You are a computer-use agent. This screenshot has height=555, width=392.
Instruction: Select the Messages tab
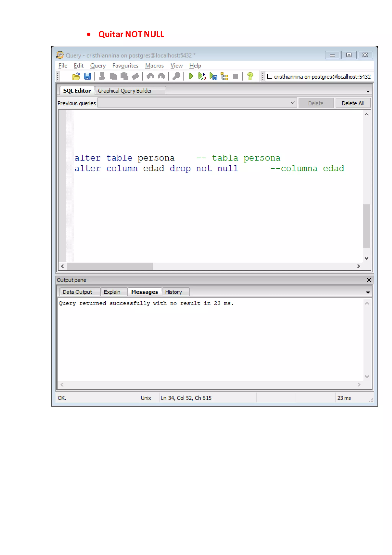145,292
